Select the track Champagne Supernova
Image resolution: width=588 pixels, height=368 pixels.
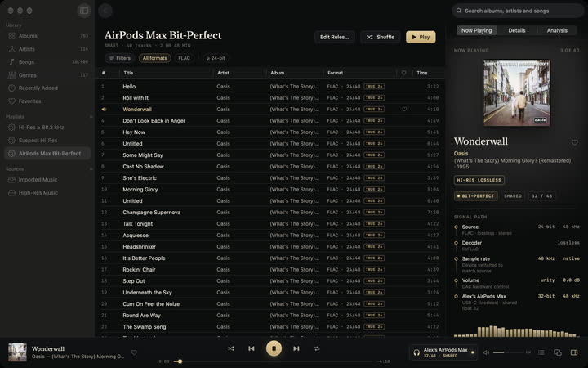[270, 212]
